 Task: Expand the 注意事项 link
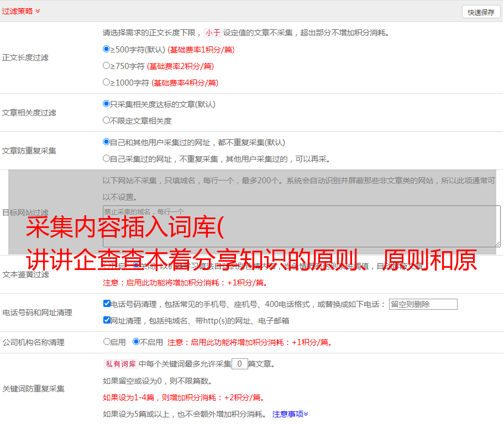tap(290, 415)
